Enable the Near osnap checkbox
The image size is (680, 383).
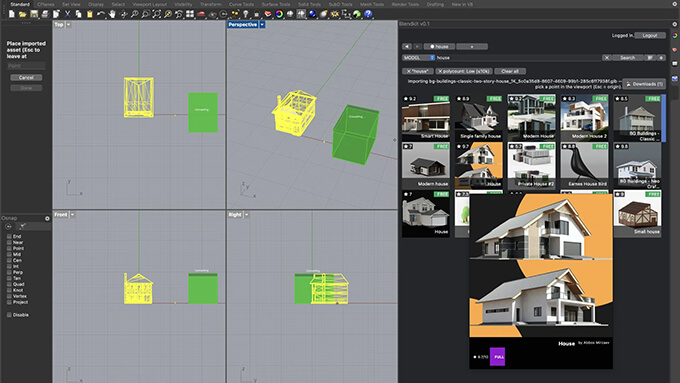(x=9, y=242)
